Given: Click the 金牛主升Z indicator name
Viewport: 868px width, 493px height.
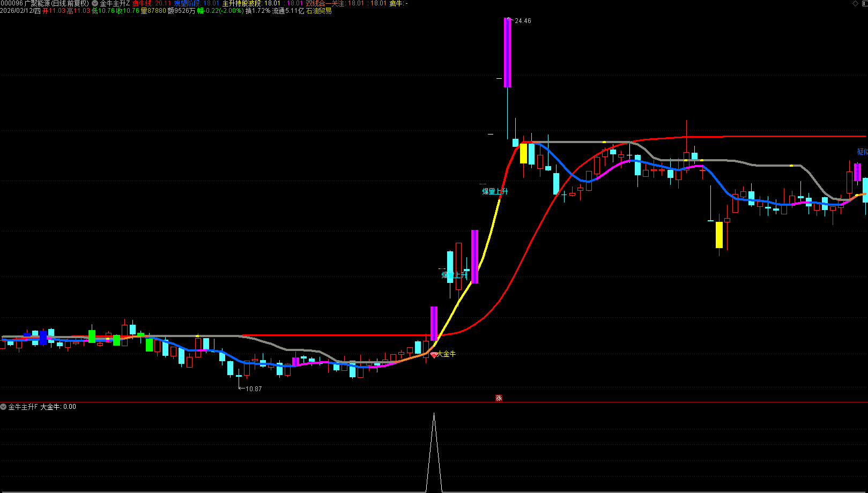Looking at the screenshot, I should 115,3.
